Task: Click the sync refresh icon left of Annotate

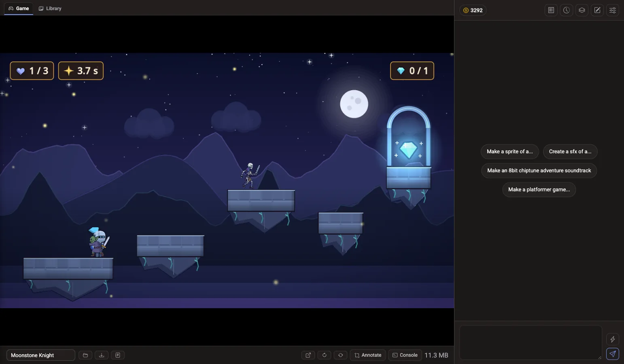Action: (x=341, y=355)
